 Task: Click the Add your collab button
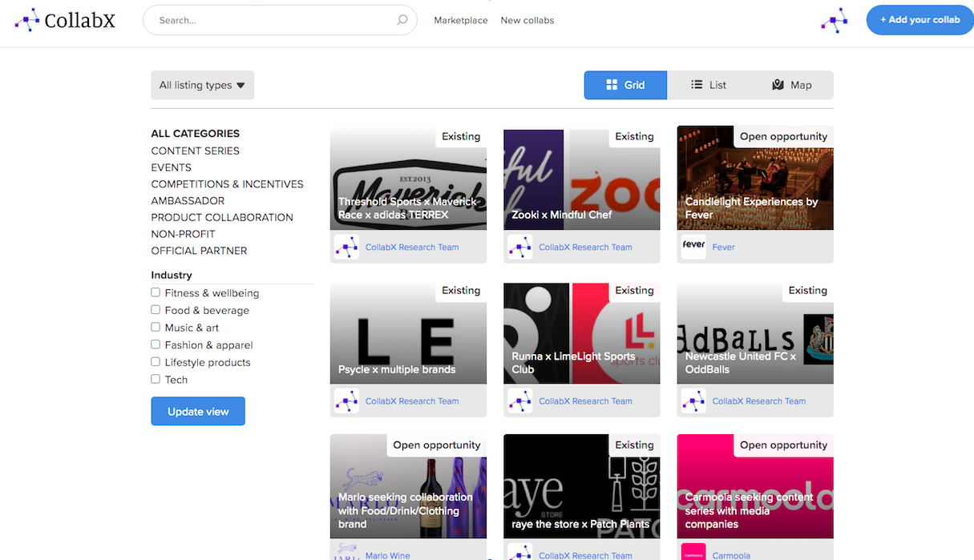point(919,20)
